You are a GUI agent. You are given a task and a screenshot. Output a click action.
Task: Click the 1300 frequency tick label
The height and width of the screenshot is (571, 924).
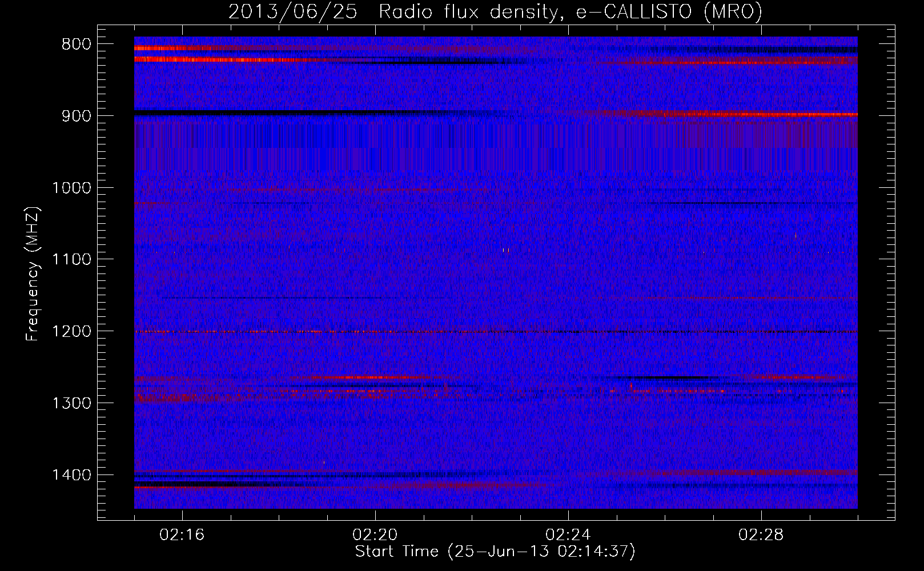[71, 403]
